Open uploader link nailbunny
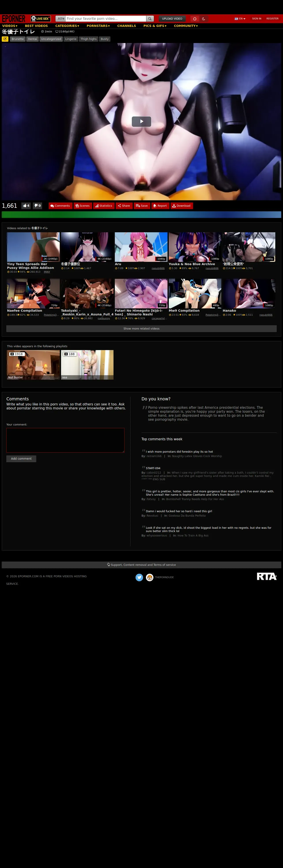This screenshot has height=868, width=283. [104, 319]
